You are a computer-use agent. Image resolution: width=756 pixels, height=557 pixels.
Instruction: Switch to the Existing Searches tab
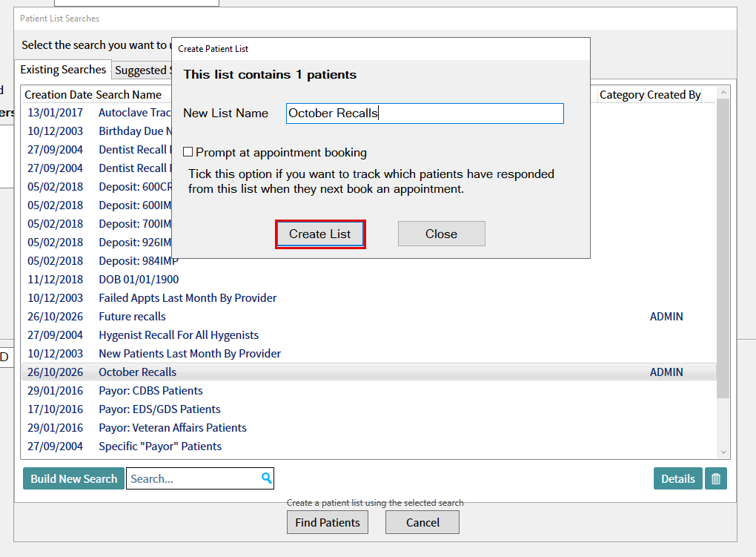pos(63,70)
